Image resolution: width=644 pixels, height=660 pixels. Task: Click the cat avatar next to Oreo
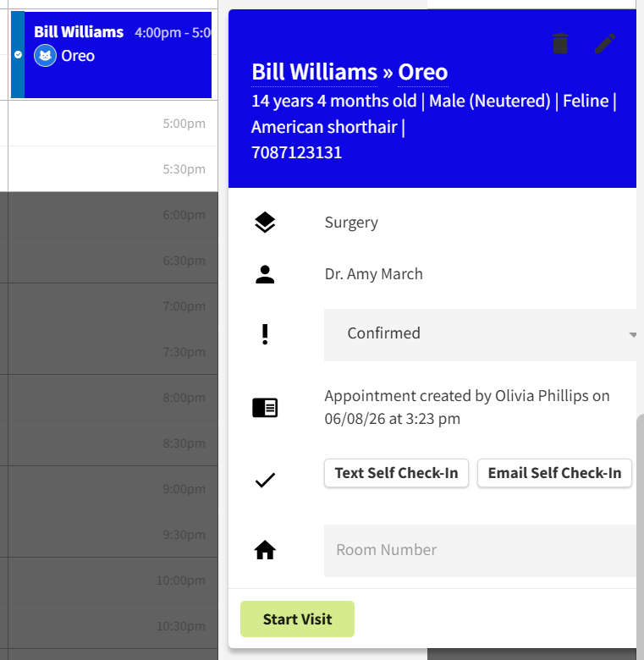(45, 56)
